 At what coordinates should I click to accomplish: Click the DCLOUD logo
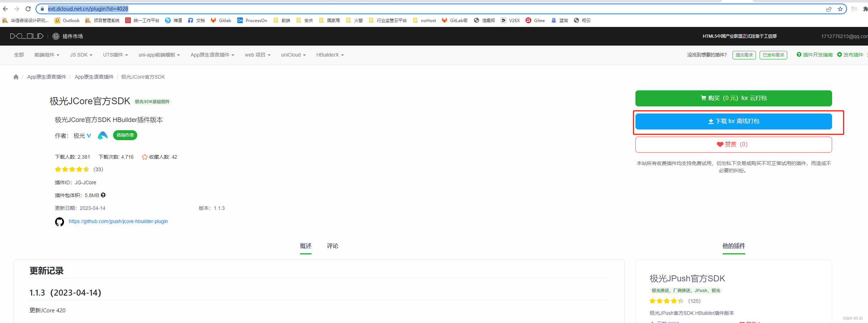[x=27, y=36]
